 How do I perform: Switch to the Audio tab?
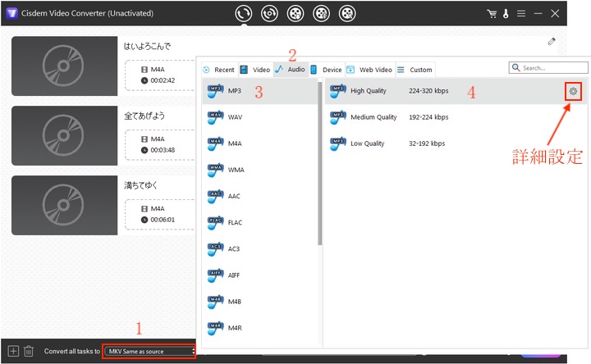291,70
